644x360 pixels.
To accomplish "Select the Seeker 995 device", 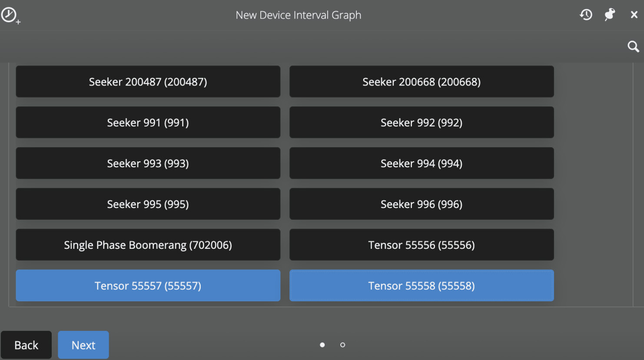I will coord(148,204).
